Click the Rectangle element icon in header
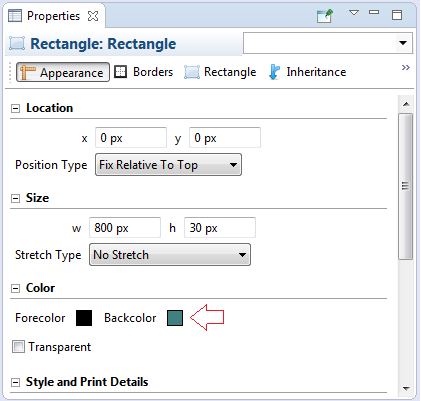421x401 pixels. pyautogui.click(x=17, y=44)
